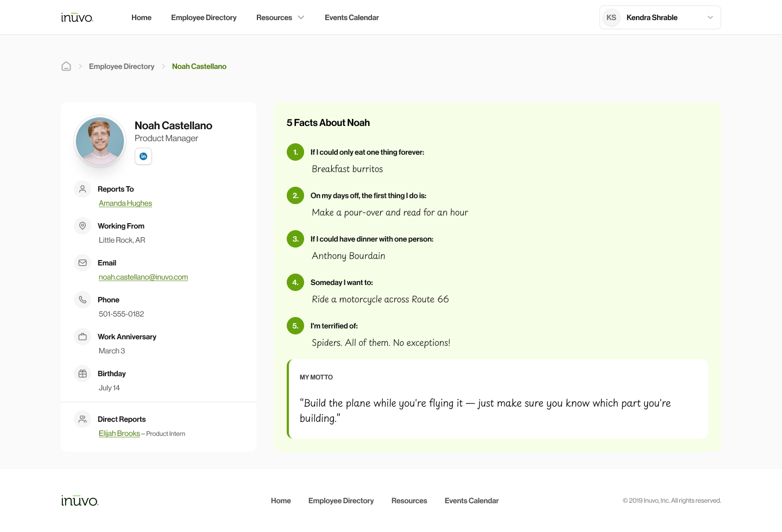Click the Reports To person icon

coord(83,189)
